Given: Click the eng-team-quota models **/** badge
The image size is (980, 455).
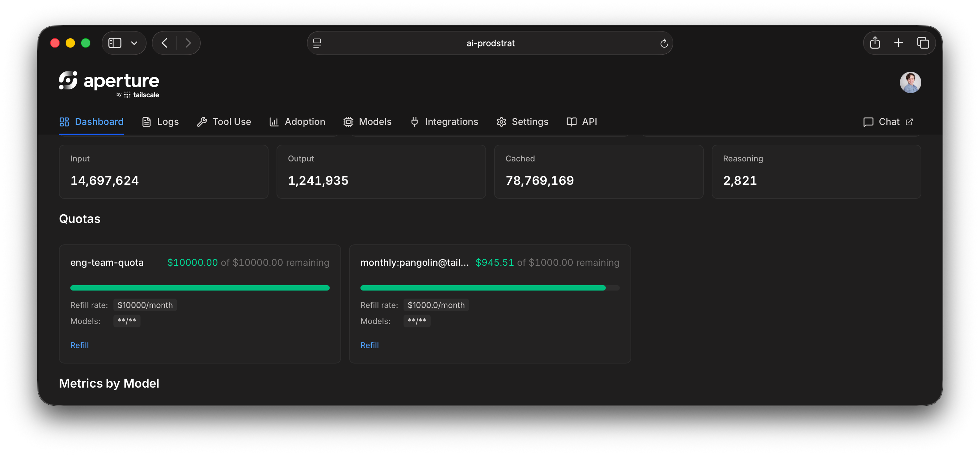Looking at the screenshot, I should 127,321.
